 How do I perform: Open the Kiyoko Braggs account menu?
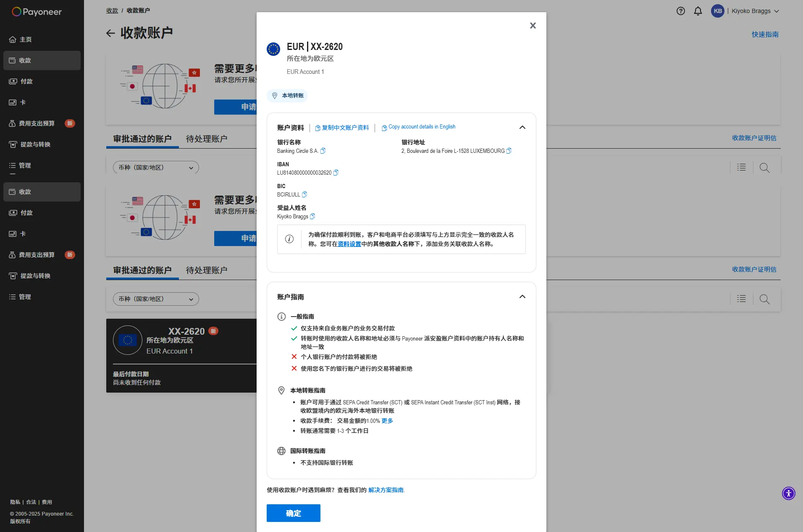(755, 11)
